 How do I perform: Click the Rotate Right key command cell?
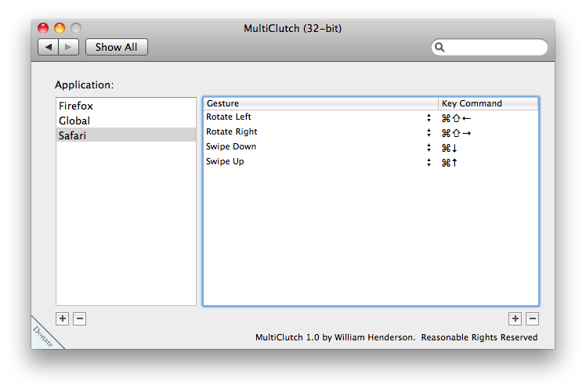click(x=488, y=133)
